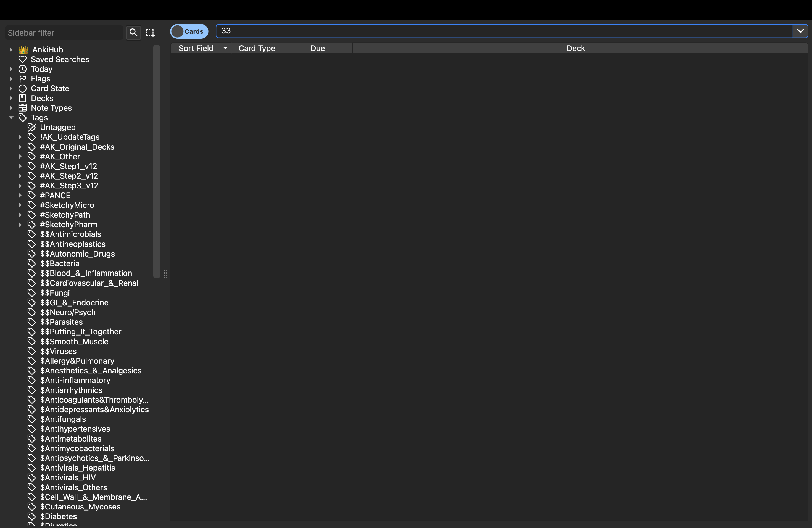
Task: Select the Flags flag icon
Action: coord(23,79)
